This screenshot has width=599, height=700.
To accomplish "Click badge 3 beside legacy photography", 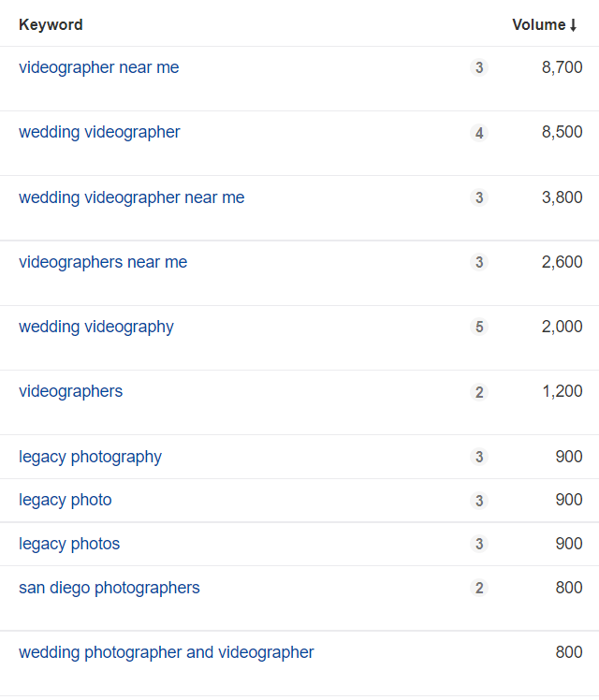I will tap(479, 457).
